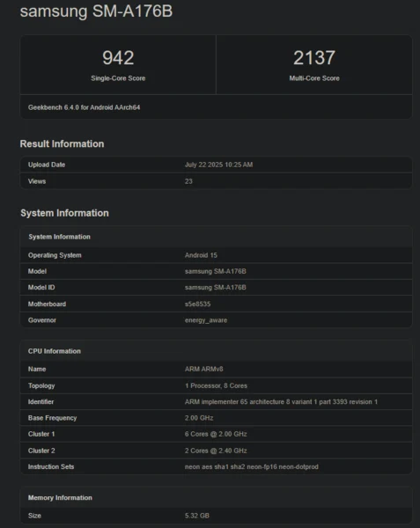Click the multi-core score 2137

coord(314,57)
